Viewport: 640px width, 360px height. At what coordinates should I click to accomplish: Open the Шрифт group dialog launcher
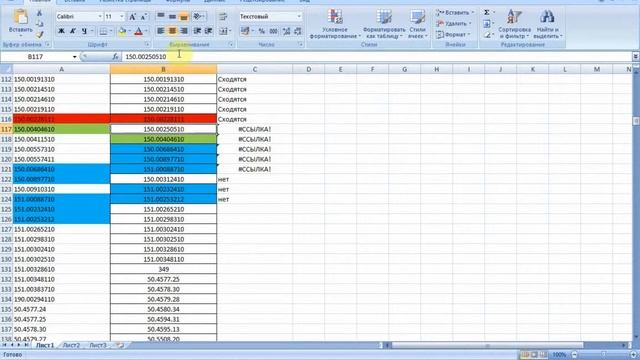pos(147,44)
